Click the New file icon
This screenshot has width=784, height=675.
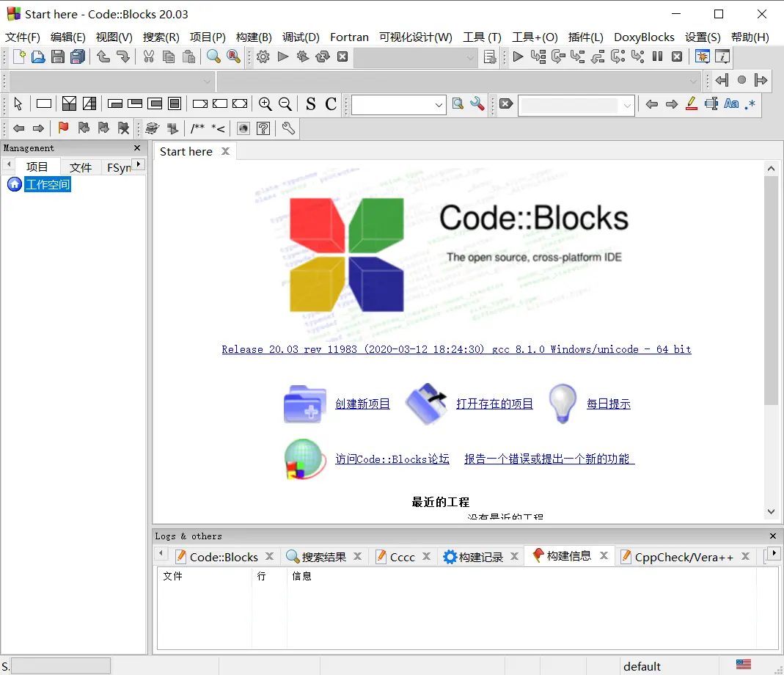point(19,56)
